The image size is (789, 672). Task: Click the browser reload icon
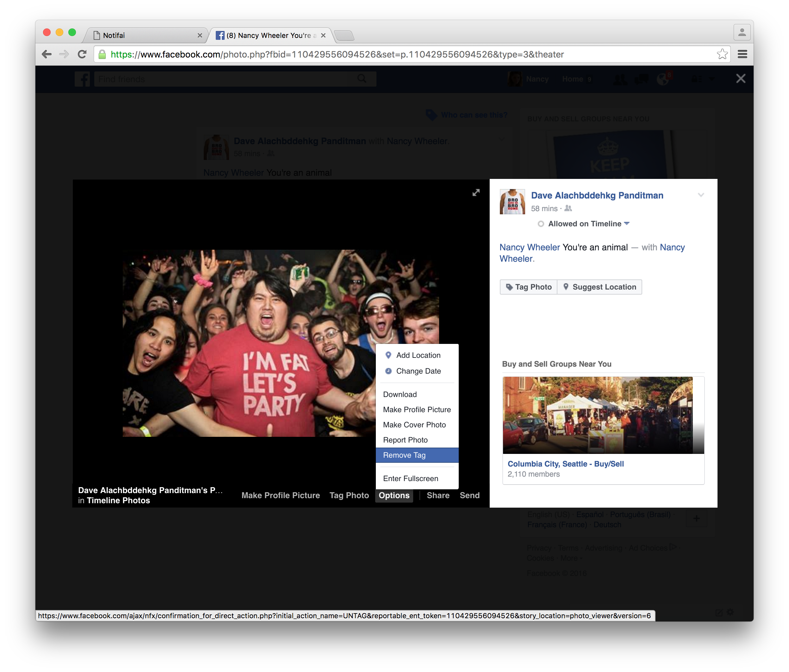82,54
